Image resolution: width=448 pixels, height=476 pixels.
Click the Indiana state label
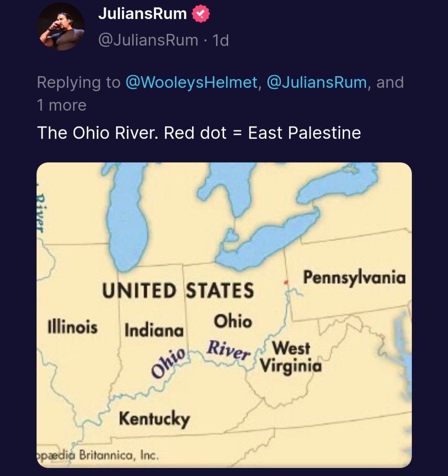point(154,330)
